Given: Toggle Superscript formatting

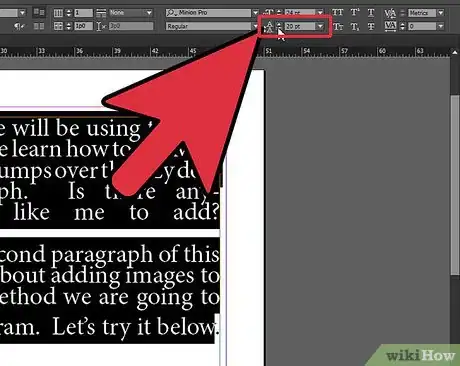Looking at the screenshot, I should [x=355, y=13].
